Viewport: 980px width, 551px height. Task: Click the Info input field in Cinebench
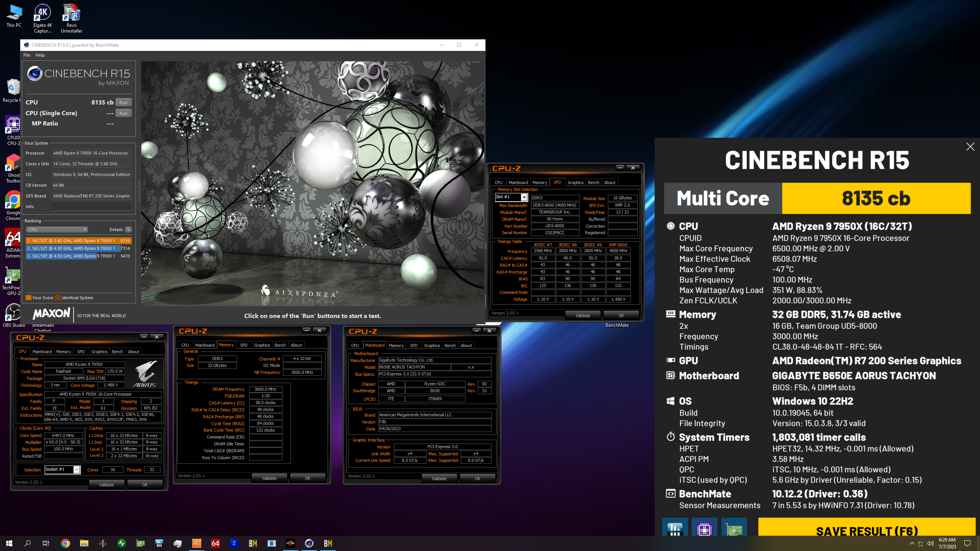tap(91, 207)
